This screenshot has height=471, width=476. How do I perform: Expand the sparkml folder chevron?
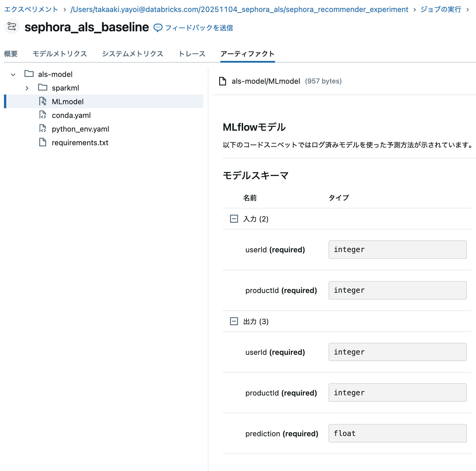point(27,88)
